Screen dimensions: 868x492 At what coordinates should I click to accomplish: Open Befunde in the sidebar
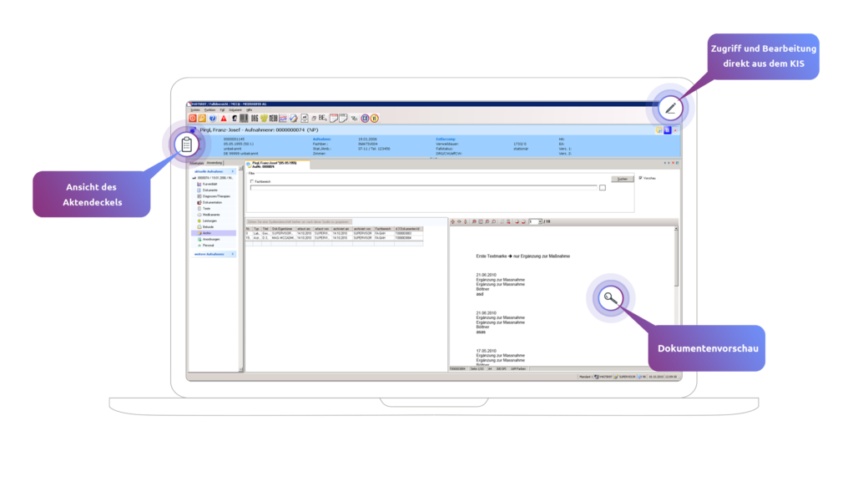(x=208, y=226)
